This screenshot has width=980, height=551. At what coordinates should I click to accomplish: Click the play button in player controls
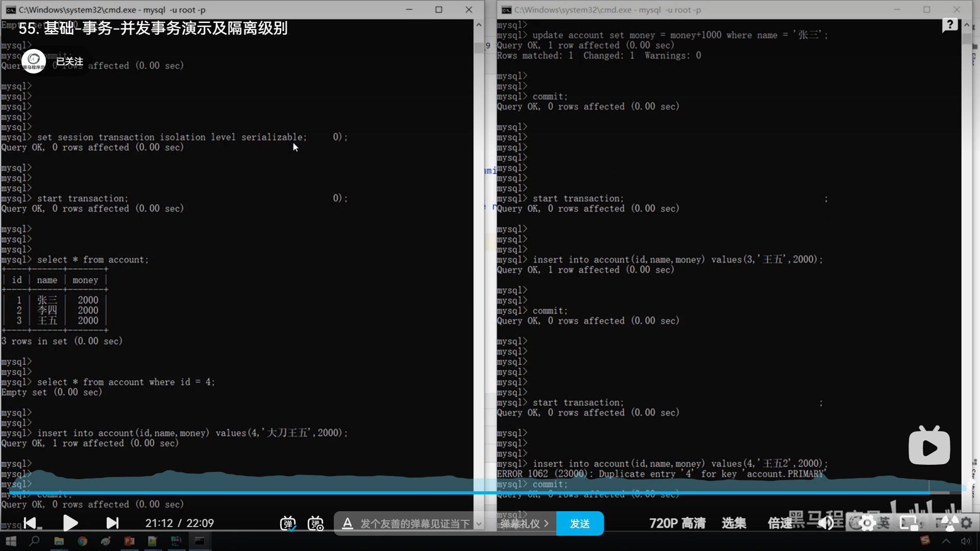(70, 523)
